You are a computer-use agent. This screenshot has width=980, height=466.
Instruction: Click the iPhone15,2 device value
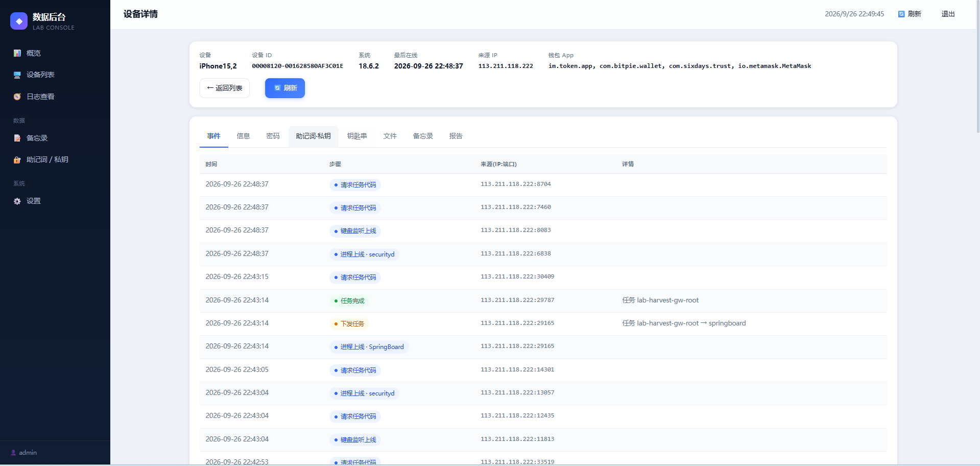(218, 66)
